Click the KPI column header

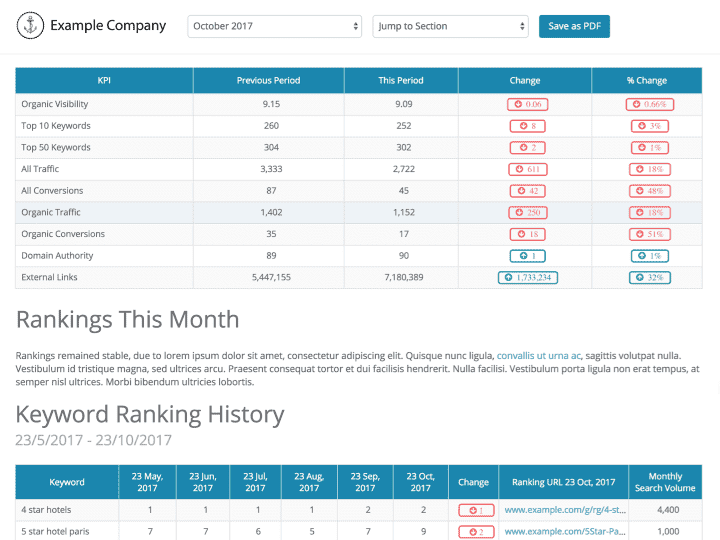(x=104, y=81)
